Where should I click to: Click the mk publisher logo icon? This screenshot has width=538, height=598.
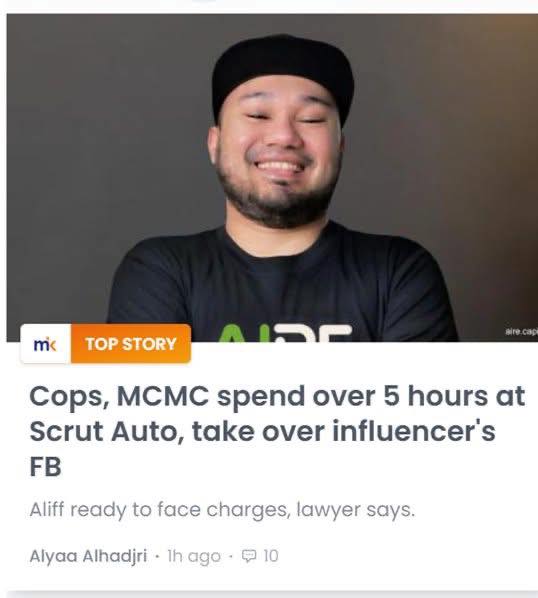(45, 344)
